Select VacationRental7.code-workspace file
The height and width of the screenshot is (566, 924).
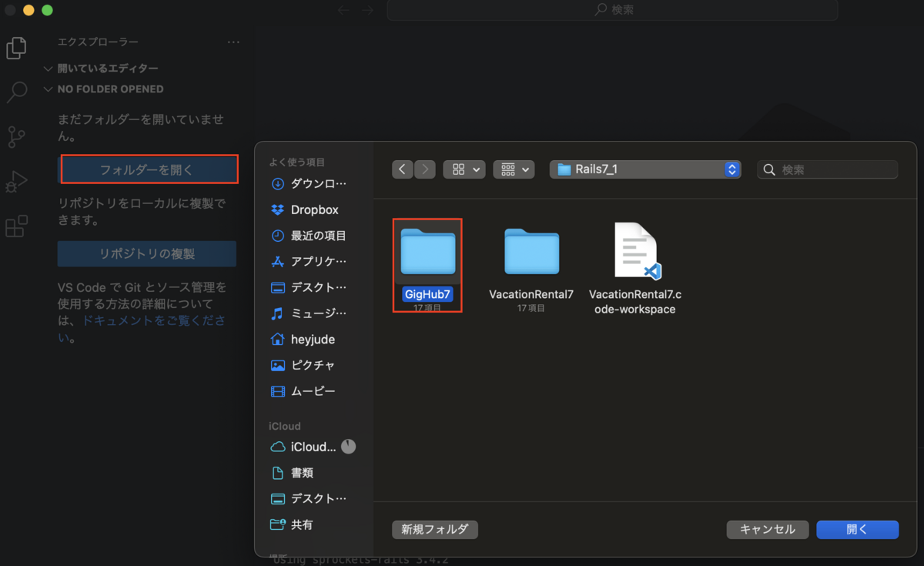click(635, 270)
